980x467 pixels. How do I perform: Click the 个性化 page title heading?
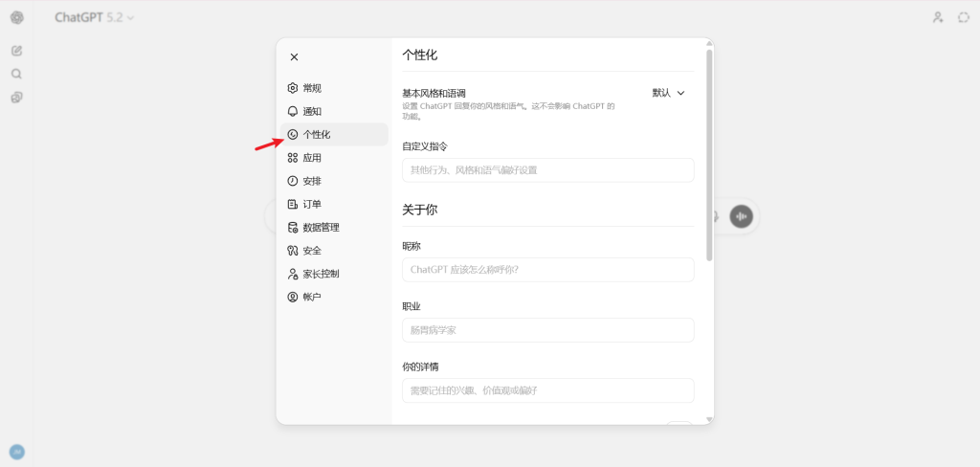[420, 55]
